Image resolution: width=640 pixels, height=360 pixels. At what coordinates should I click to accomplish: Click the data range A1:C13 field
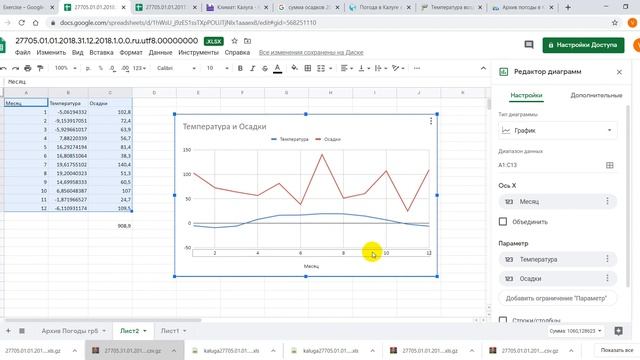tap(550, 165)
